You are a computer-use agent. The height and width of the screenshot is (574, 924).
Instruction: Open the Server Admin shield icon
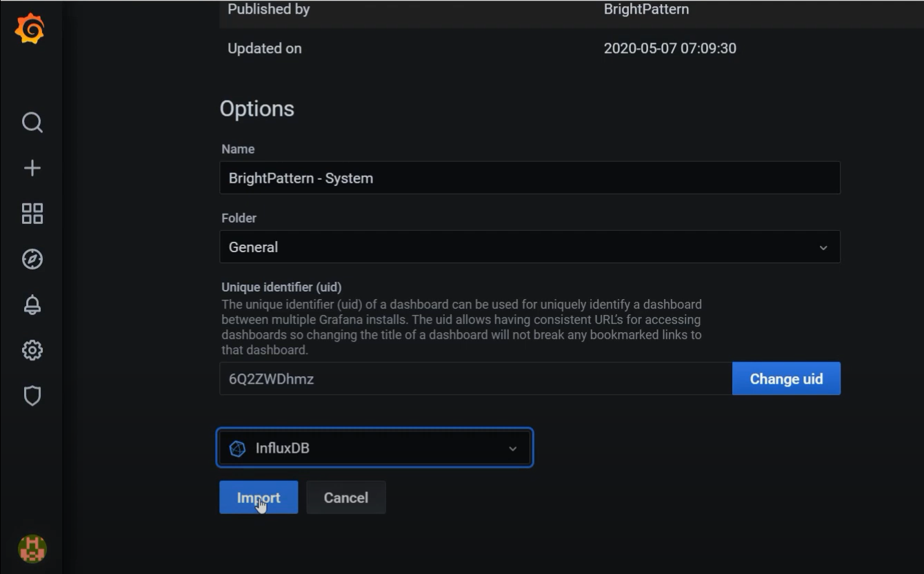tap(32, 396)
